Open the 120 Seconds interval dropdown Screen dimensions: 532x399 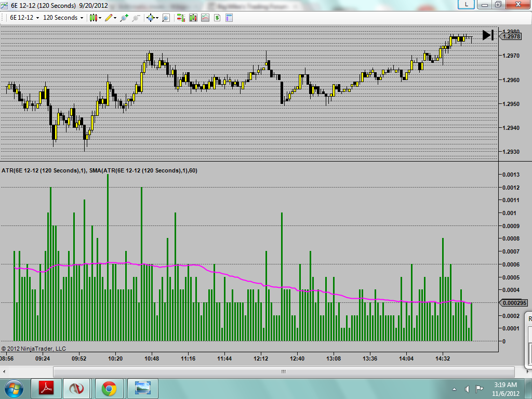63,18
